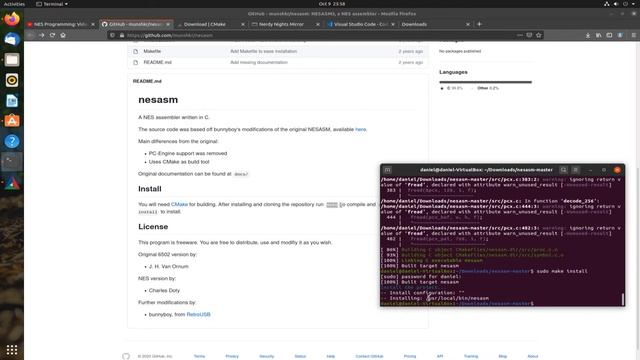Click the Firefox forward arrow
This screenshot has width=640, height=360.
coord(41,35)
